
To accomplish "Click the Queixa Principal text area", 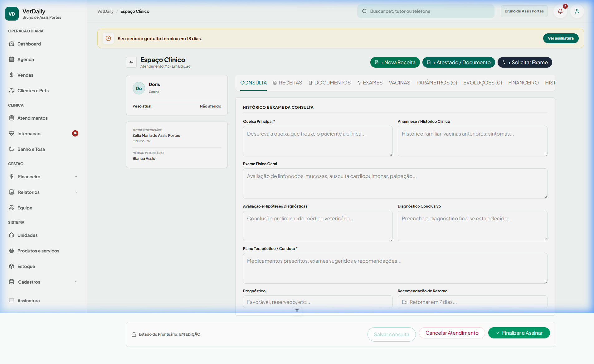I will [318, 141].
